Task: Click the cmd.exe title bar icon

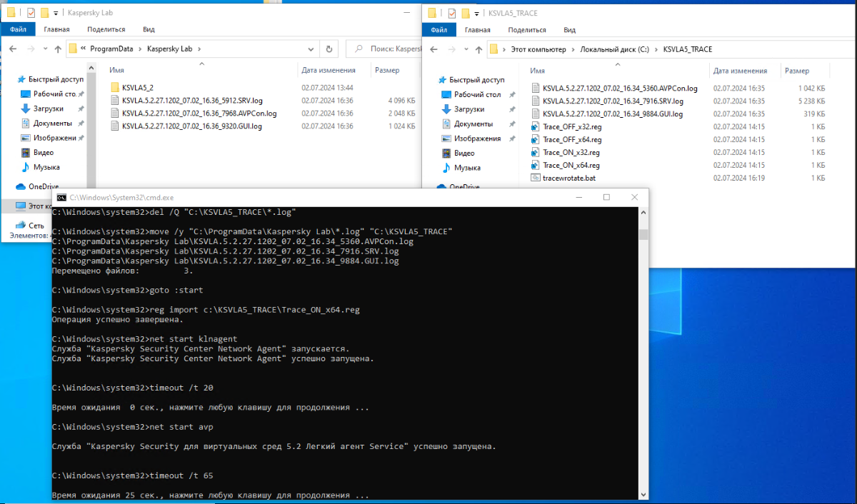Action: click(61, 198)
